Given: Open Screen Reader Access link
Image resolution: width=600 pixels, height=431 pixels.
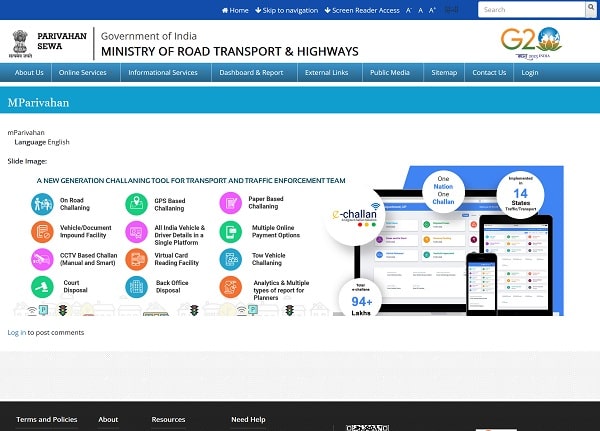Looking at the screenshot, I should pos(362,10).
